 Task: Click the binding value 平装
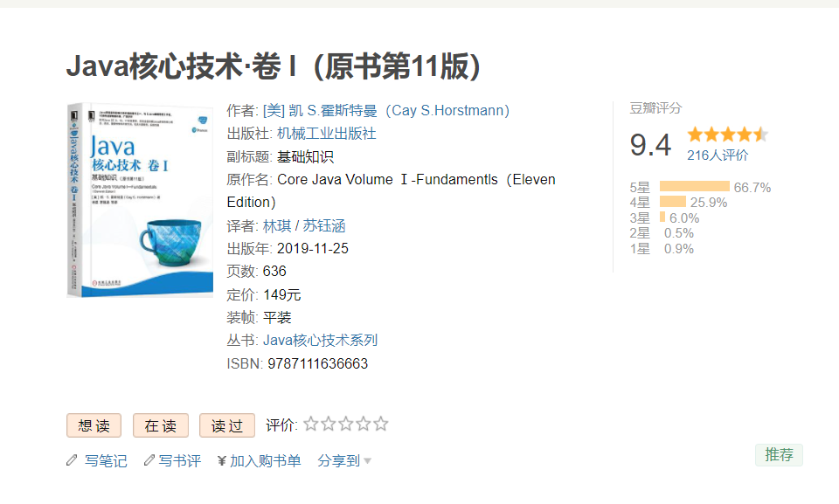(277, 318)
